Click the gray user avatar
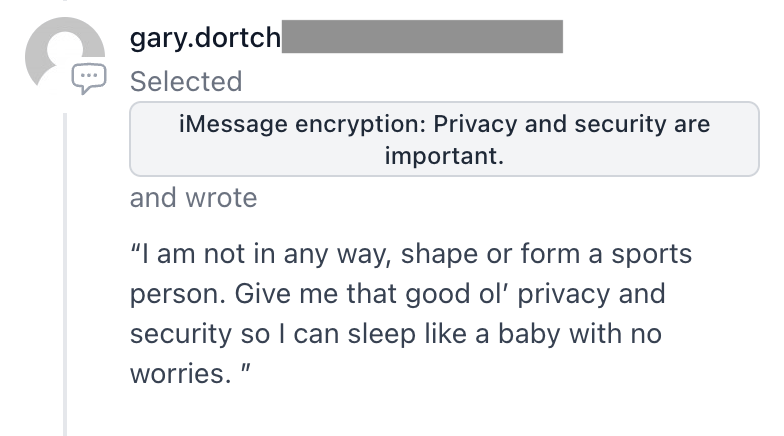This screenshot has width=784, height=436. pos(64,56)
